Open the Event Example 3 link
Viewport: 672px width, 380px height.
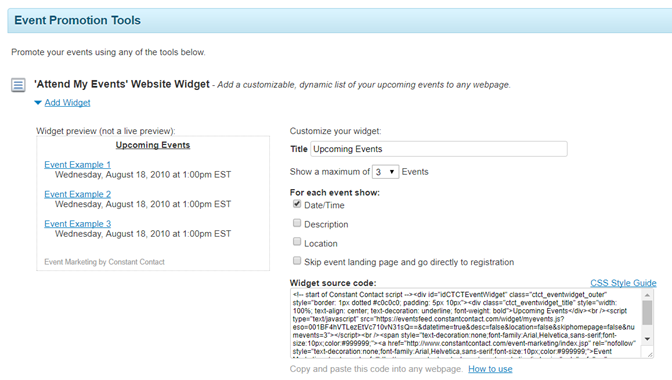(x=78, y=224)
